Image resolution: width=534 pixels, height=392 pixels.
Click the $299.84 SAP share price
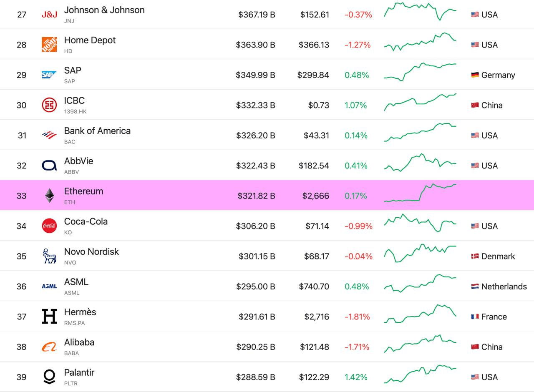(x=313, y=75)
